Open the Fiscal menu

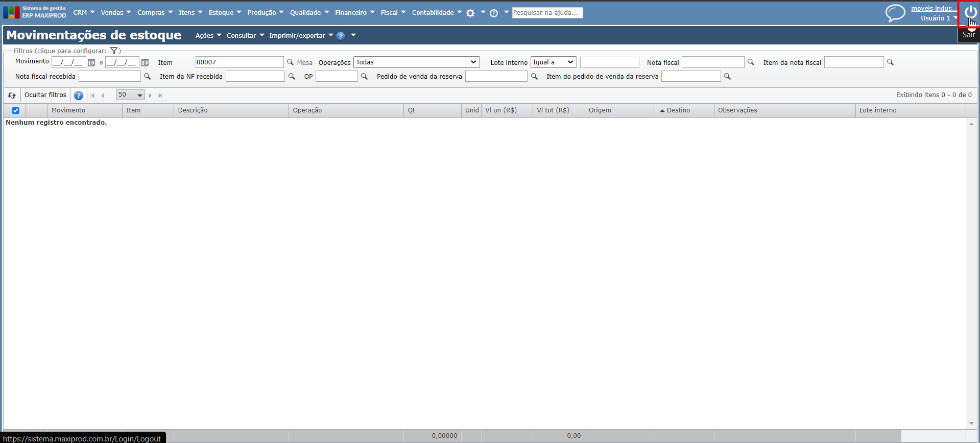point(393,12)
